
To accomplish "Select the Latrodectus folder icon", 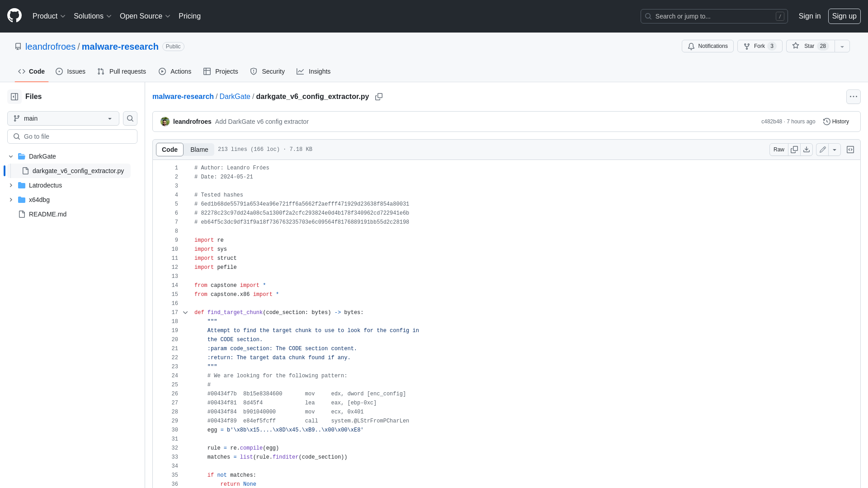I will click(22, 185).
